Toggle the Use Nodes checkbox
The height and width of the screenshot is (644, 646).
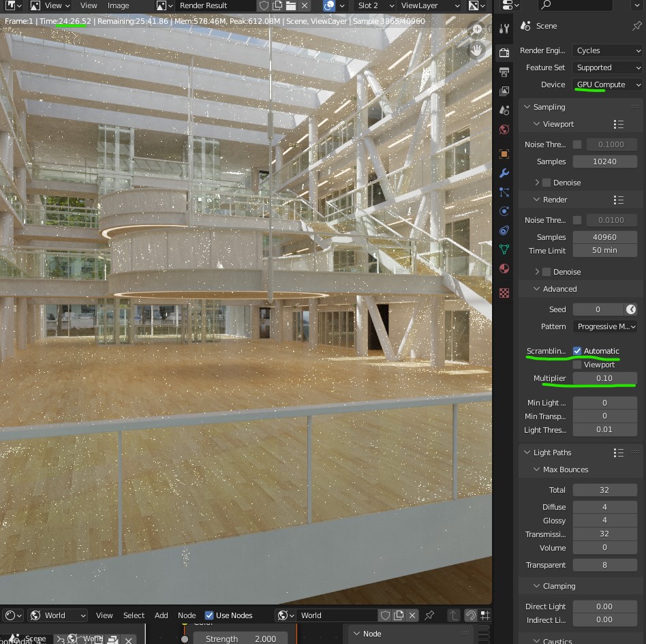(209, 615)
